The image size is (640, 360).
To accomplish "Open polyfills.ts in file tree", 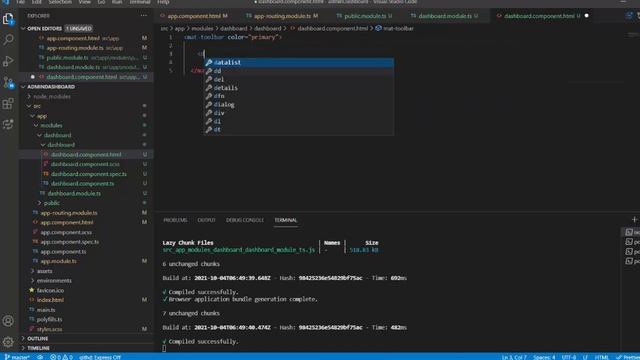I will coord(49,320).
